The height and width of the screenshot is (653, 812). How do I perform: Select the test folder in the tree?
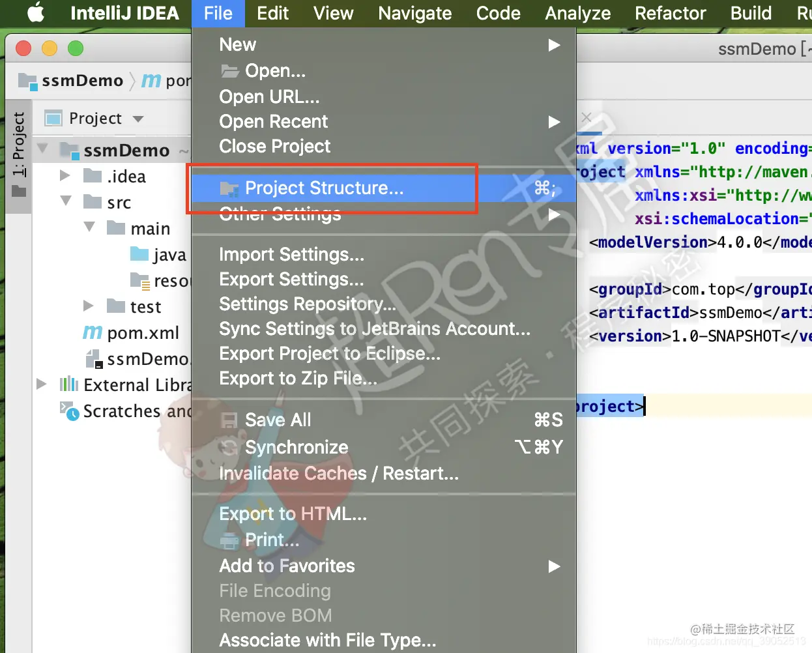(145, 306)
